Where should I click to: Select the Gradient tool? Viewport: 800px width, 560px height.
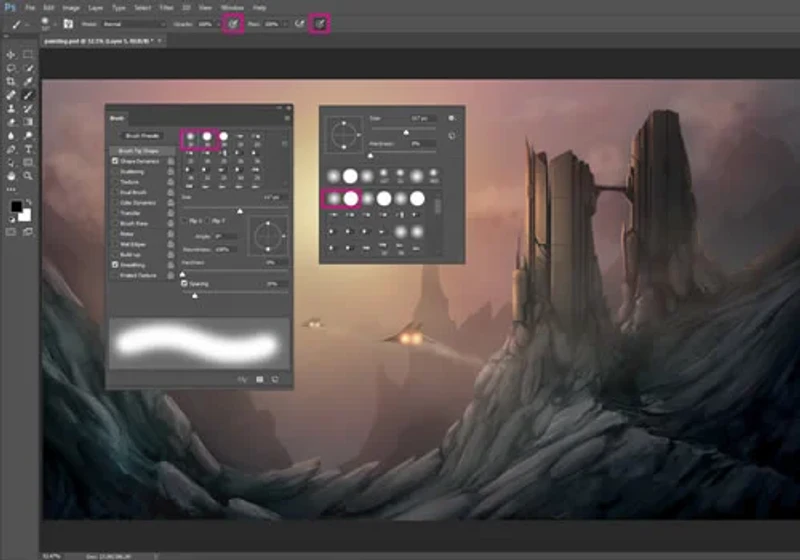pyautogui.click(x=28, y=122)
